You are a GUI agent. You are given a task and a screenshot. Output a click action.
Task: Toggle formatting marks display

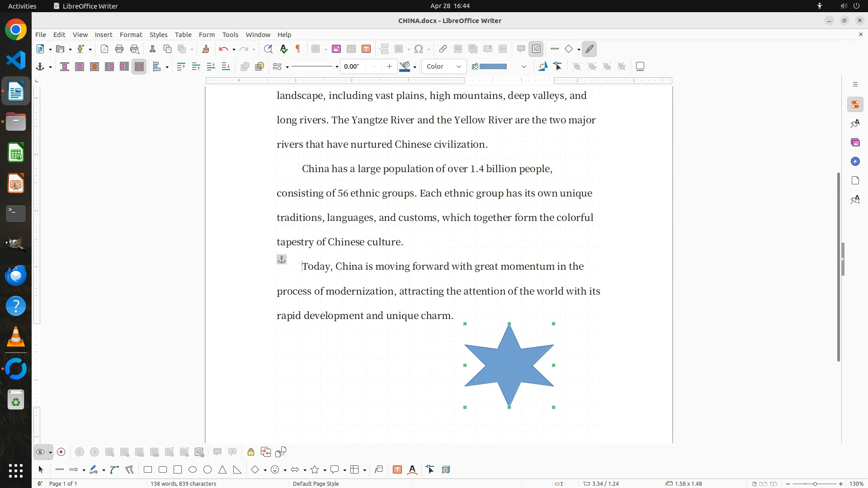pyautogui.click(x=298, y=49)
